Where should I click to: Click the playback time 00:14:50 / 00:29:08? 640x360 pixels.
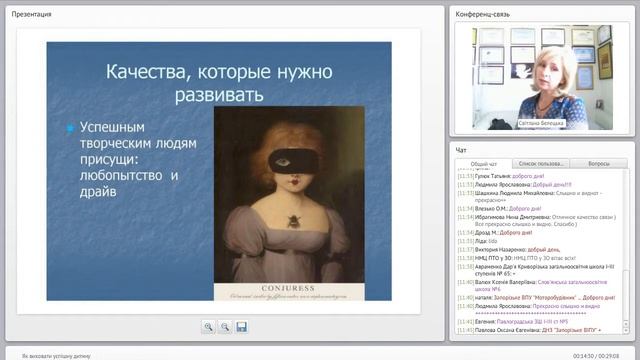click(x=596, y=356)
